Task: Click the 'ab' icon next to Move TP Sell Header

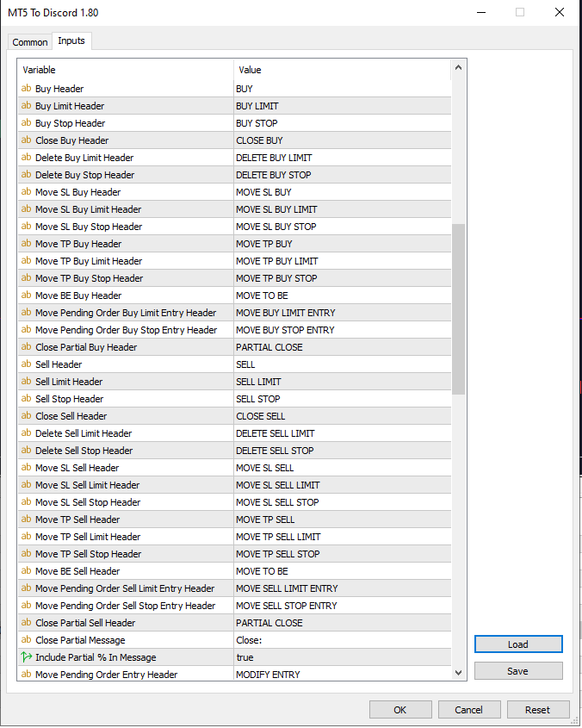Action: 27,519
